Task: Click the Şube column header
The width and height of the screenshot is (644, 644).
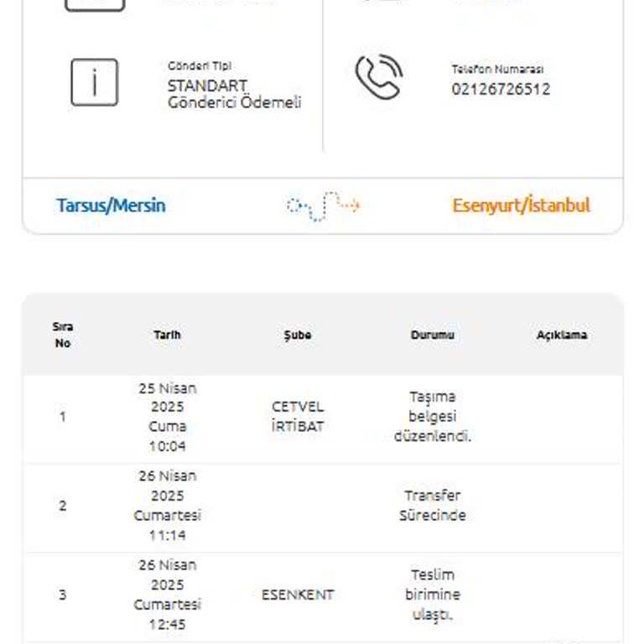Action: (x=298, y=335)
